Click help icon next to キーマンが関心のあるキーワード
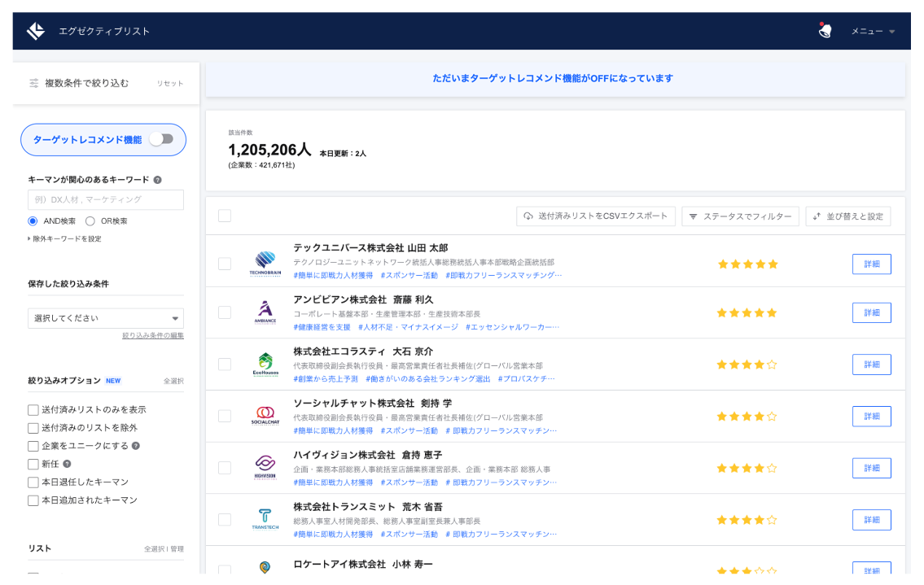The height and width of the screenshot is (585, 924). click(x=157, y=180)
